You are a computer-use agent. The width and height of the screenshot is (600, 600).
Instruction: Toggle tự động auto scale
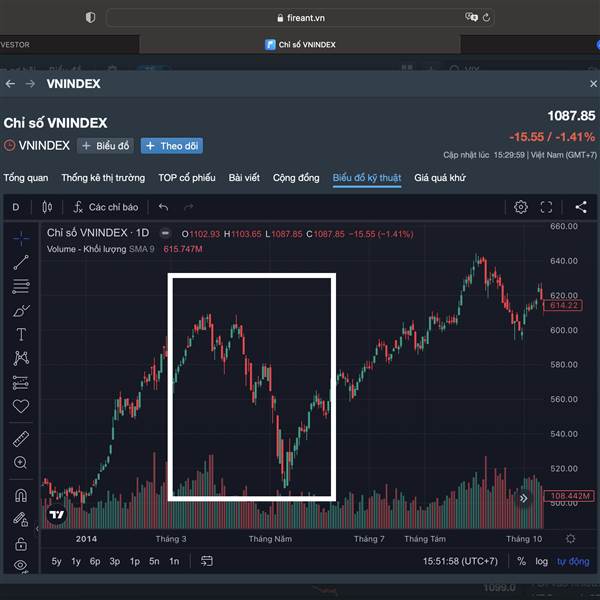click(573, 561)
